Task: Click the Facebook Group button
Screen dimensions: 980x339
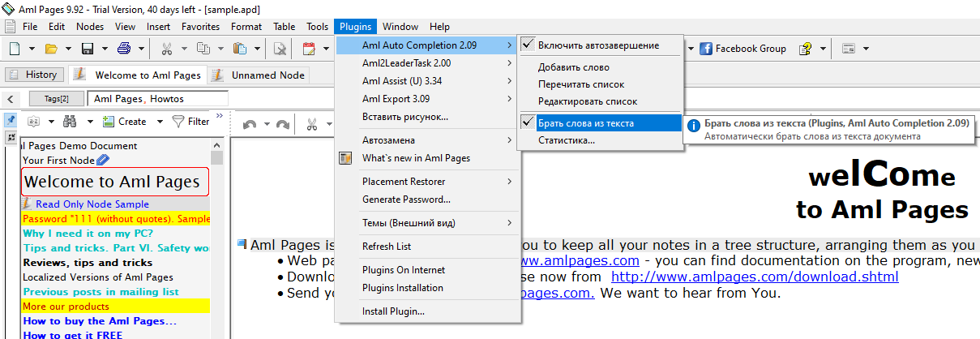Action: (x=742, y=49)
